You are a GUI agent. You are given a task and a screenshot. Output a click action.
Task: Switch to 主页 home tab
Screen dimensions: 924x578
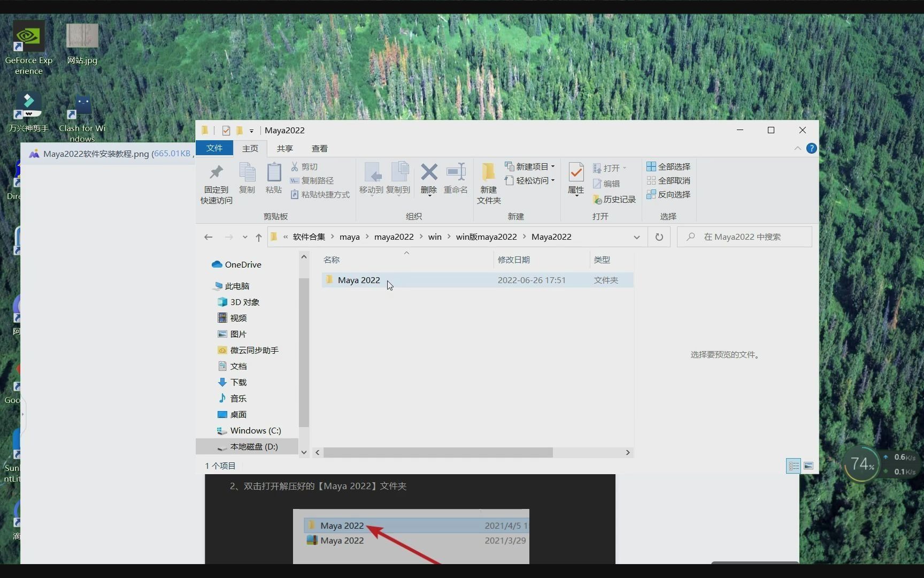250,149
